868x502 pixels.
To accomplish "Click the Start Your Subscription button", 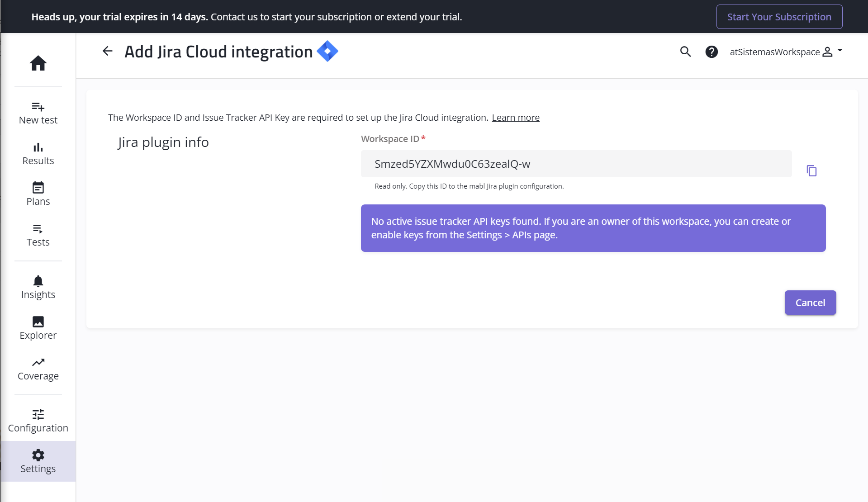I will coord(779,17).
